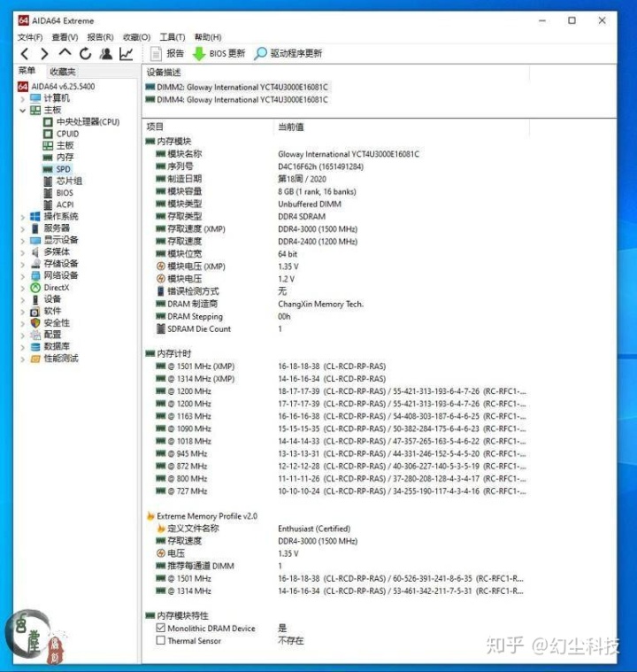
Task: Open the 帮助(H) menu
Action: click(x=208, y=37)
